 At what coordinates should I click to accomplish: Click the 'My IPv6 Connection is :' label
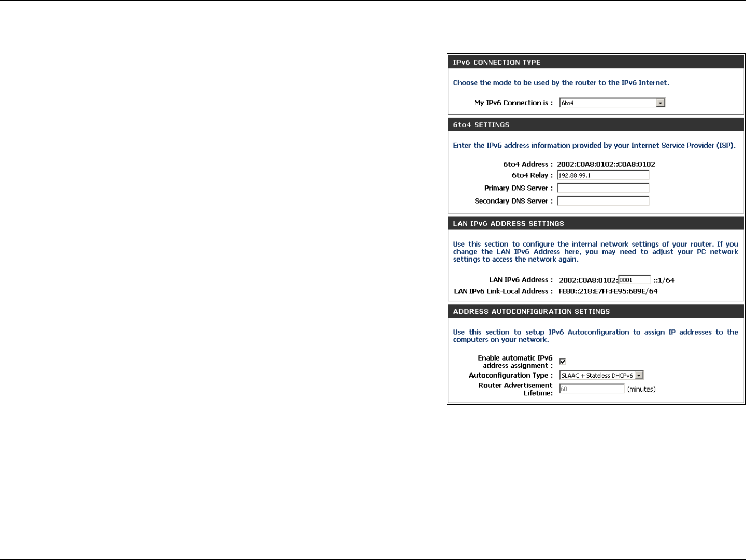[513, 103]
